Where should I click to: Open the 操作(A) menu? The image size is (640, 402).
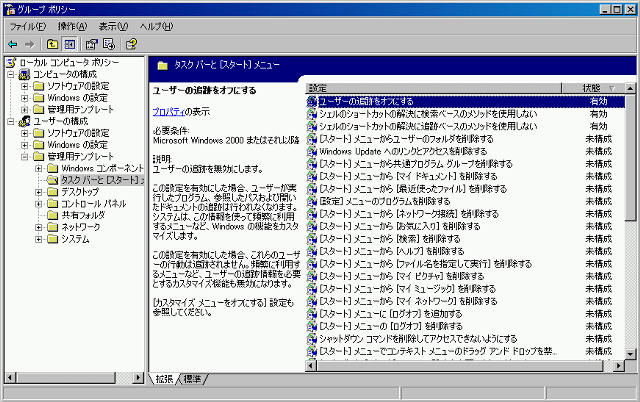click(x=72, y=26)
